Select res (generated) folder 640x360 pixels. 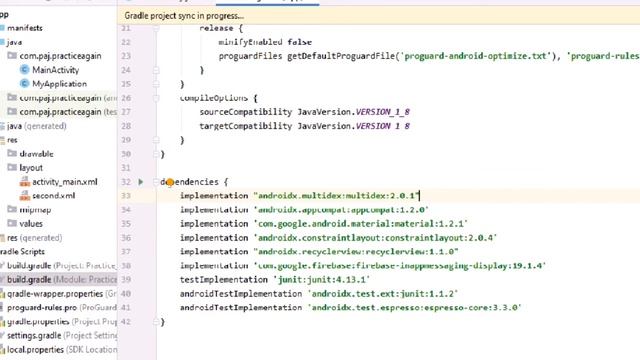click(x=34, y=238)
